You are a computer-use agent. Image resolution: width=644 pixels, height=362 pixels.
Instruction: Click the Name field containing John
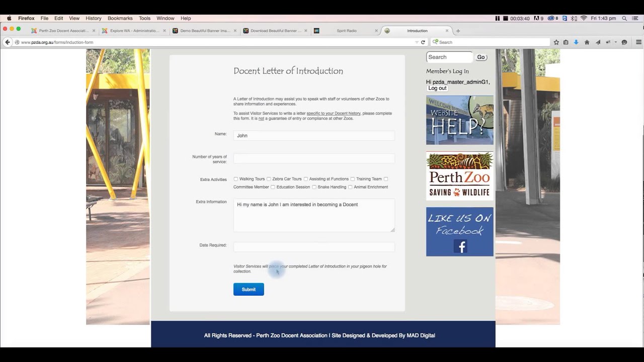pyautogui.click(x=314, y=136)
